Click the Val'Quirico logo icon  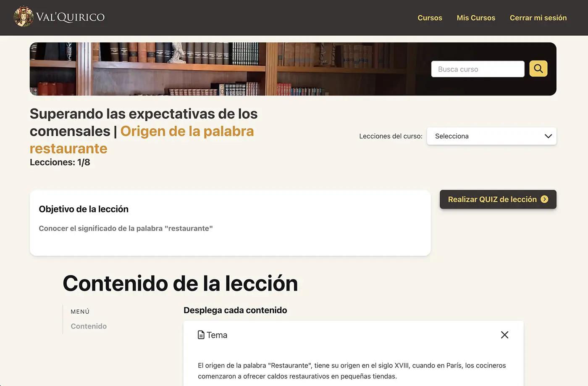tap(23, 16)
